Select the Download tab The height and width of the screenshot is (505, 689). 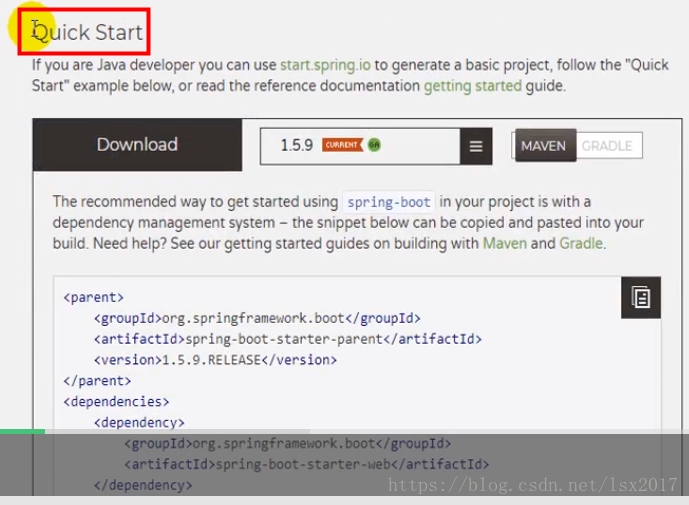click(138, 145)
